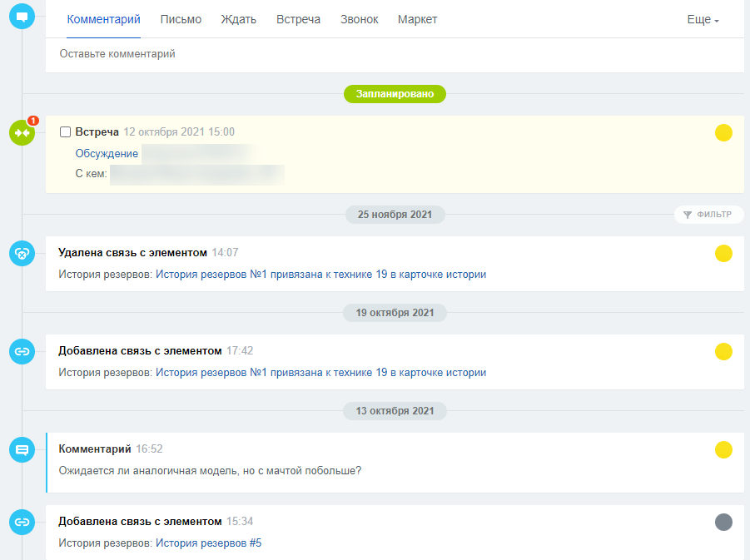Screen dimensions: 750x560
Task: Click the red notification badge on meeting icon
Action: (33, 121)
